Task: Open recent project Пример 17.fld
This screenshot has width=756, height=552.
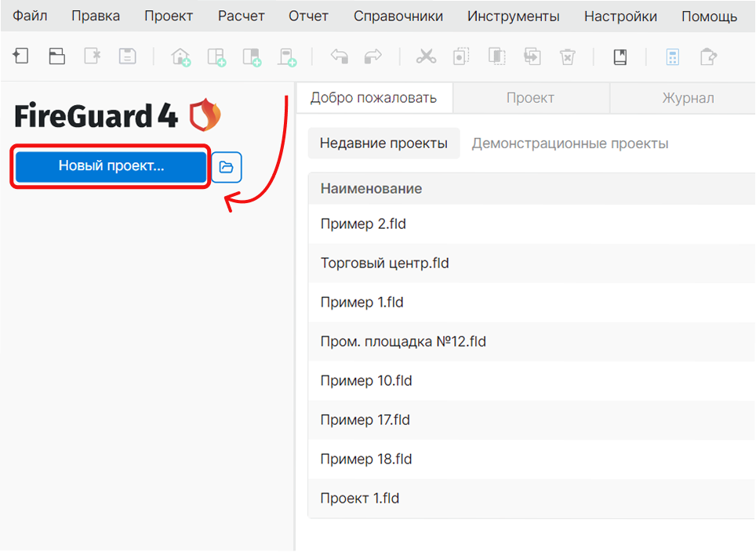Action: click(x=532, y=420)
